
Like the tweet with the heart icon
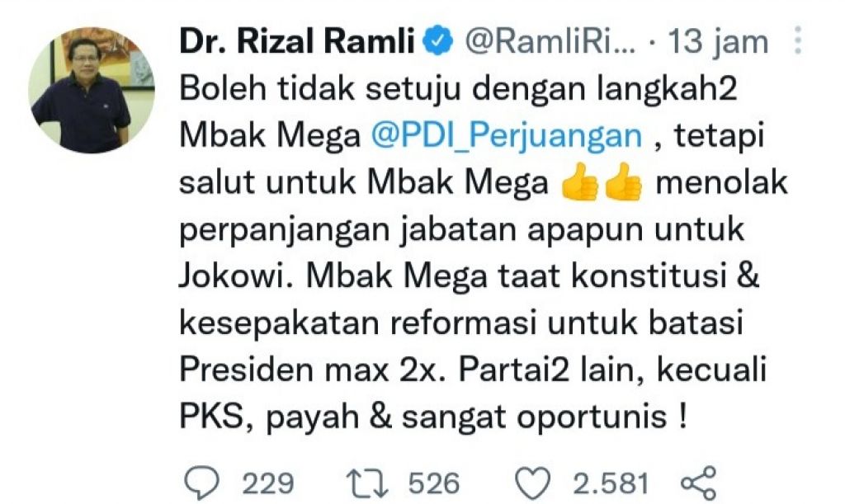pos(533,483)
